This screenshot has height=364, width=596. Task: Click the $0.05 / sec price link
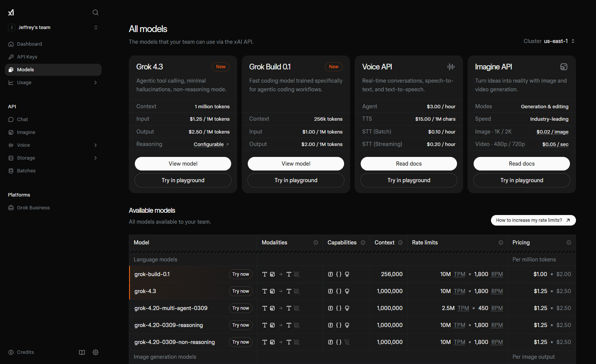pyautogui.click(x=555, y=144)
